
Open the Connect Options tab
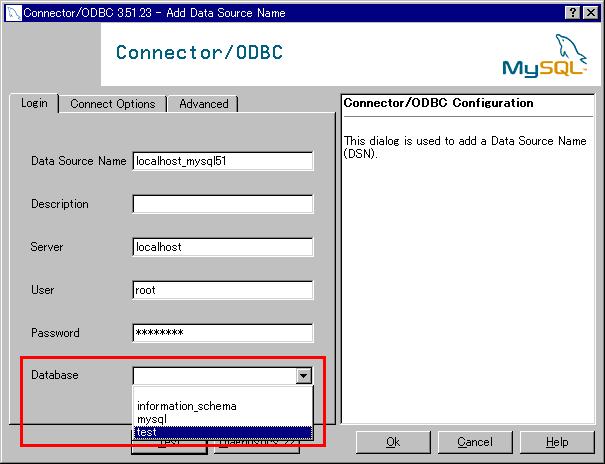coord(113,104)
